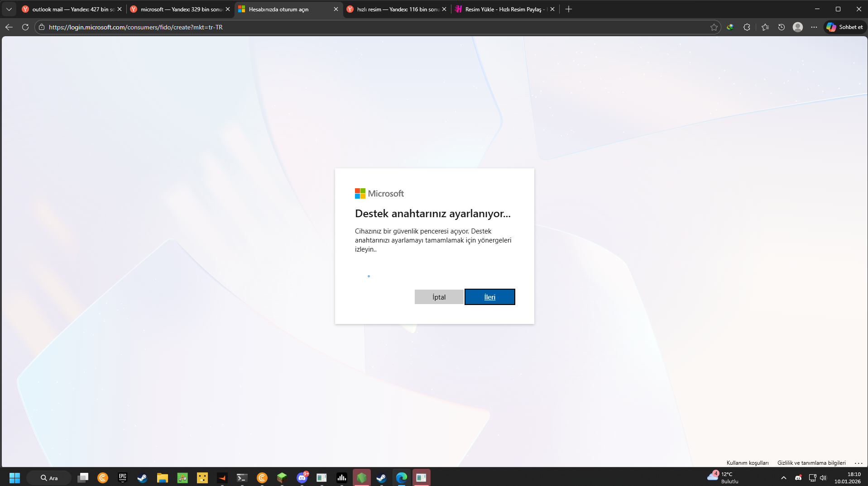Open browser History panel
Viewport: 868px width, 486px height.
coord(782,27)
